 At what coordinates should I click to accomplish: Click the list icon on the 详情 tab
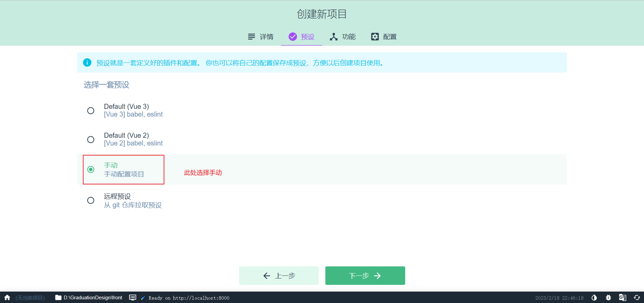click(251, 37)
